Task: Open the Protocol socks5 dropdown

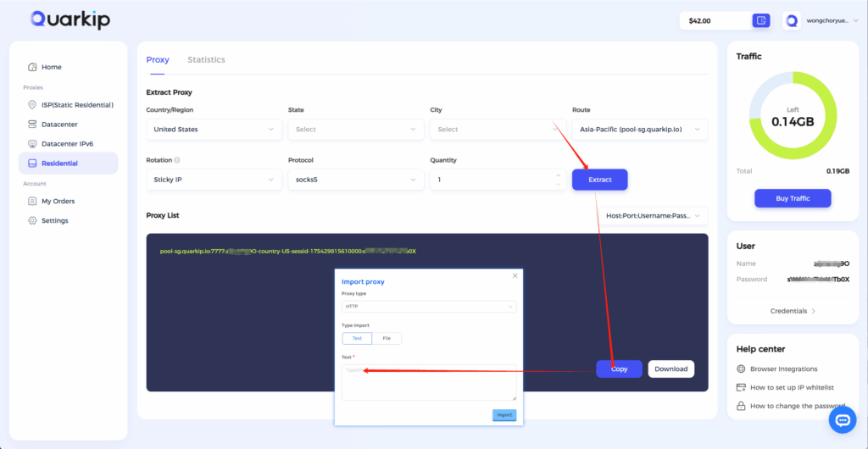Action: coord(356,180)
